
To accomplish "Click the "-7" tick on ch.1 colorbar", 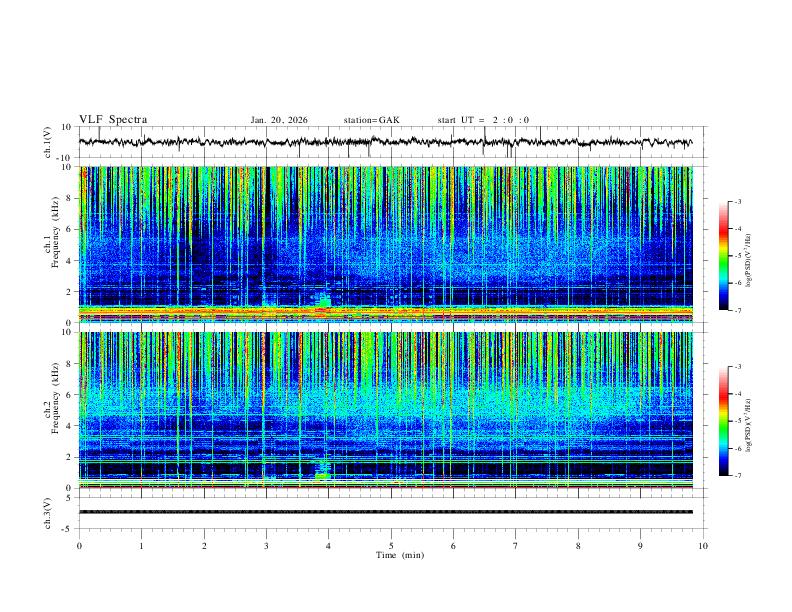I will 737,311.
